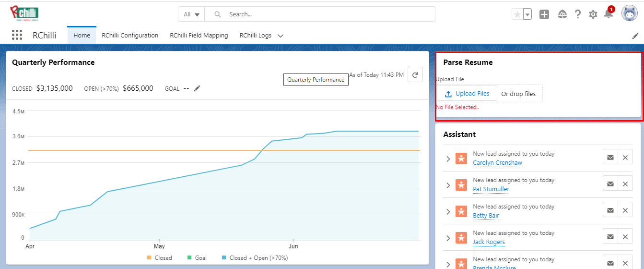The width and height of the screenshot is (644, 269).
Task: Click the Upload Files button
Action: click(x=467, y=94)
